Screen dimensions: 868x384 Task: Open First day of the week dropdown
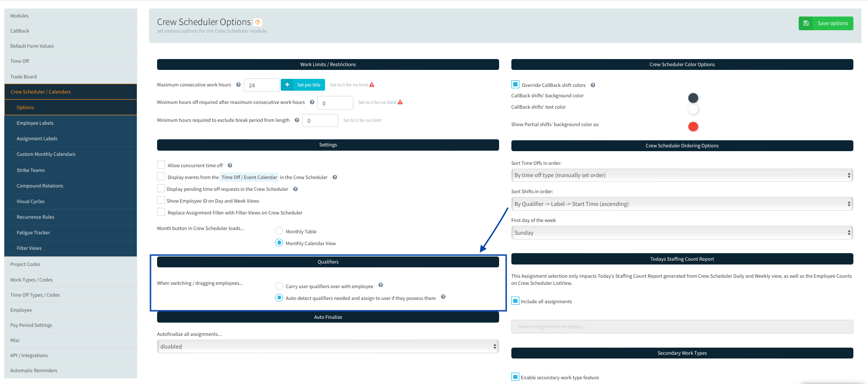[682, 233]
